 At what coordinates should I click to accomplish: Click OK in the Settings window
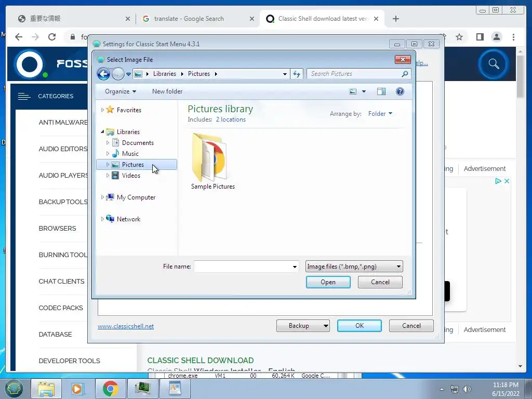pos(360,326)
